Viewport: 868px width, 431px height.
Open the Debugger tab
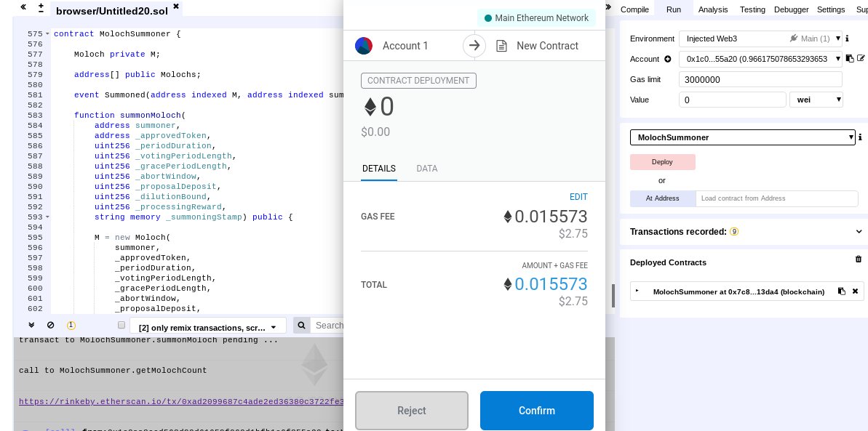click(x=791, y=9)
